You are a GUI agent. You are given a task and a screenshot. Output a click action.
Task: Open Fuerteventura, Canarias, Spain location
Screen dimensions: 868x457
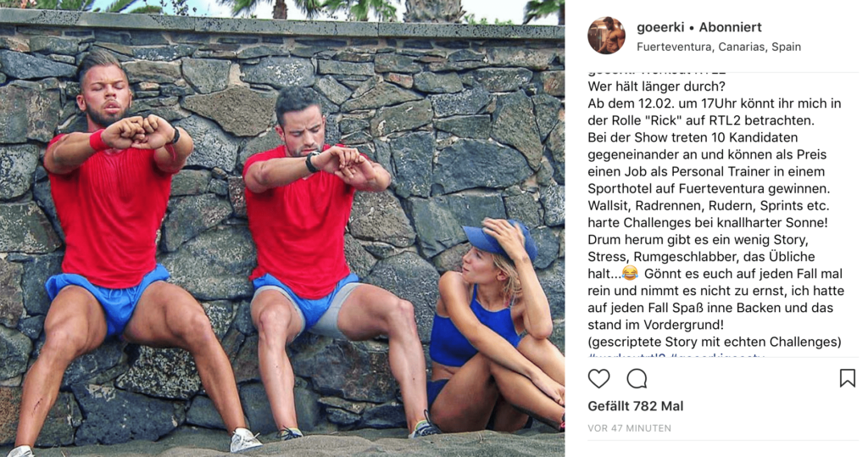(719, 47)
